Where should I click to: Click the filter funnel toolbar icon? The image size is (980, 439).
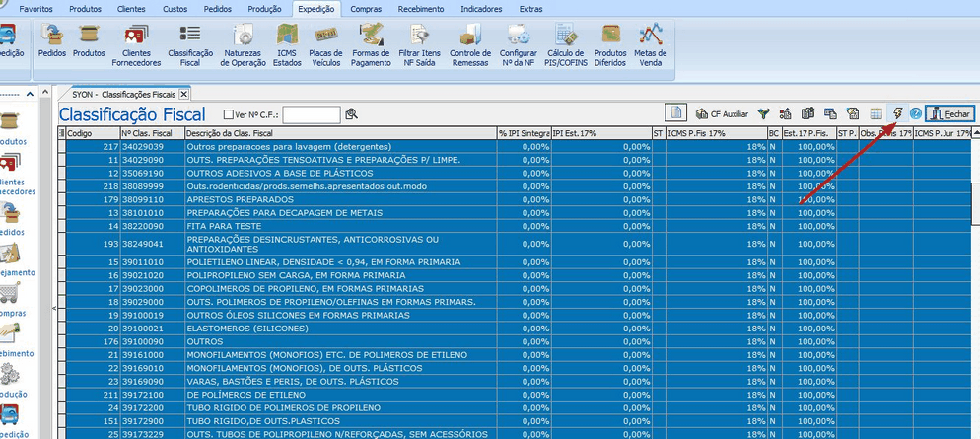pos(762,113)
